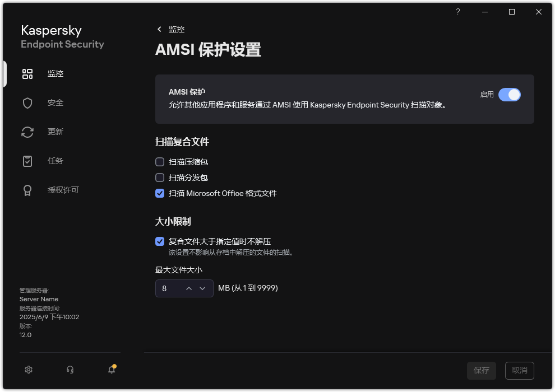Click the Server Name text
Screen dimensions: 555x392
click(x=39, y=299)
